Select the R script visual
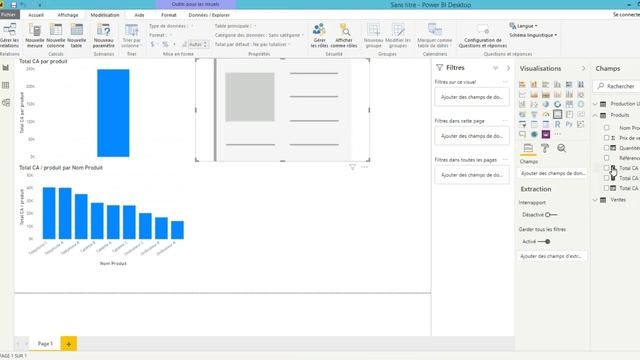640x360 pixels. click(558, 124)
